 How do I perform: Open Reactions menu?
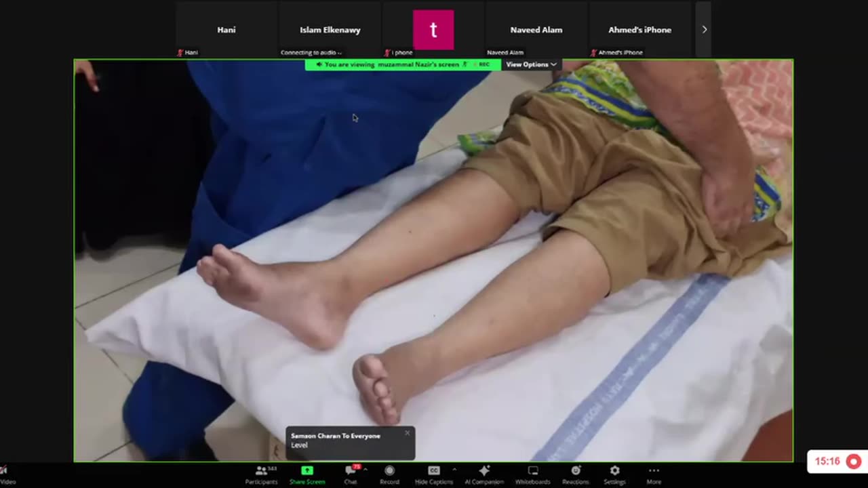(x=575, y=474)
